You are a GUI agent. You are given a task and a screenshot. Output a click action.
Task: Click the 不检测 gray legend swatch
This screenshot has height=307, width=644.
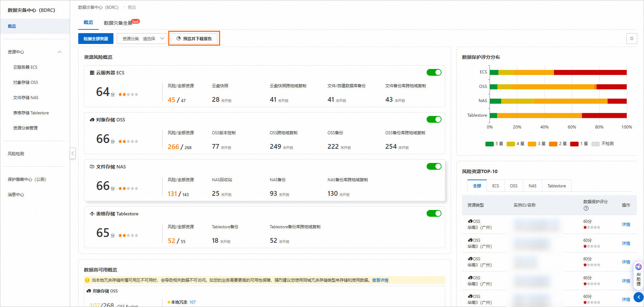pyautogui.click(x=596, y=144)
